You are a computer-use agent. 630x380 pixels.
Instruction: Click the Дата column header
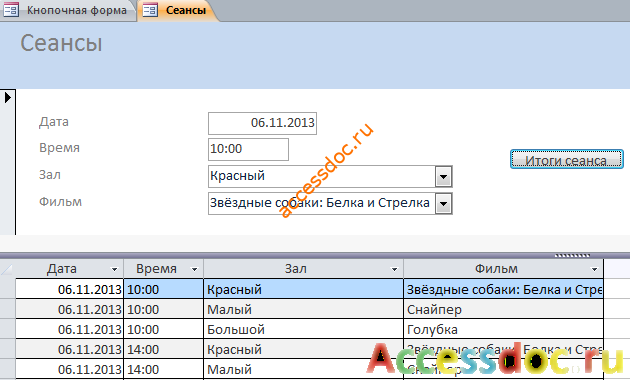tap(69, 268)
